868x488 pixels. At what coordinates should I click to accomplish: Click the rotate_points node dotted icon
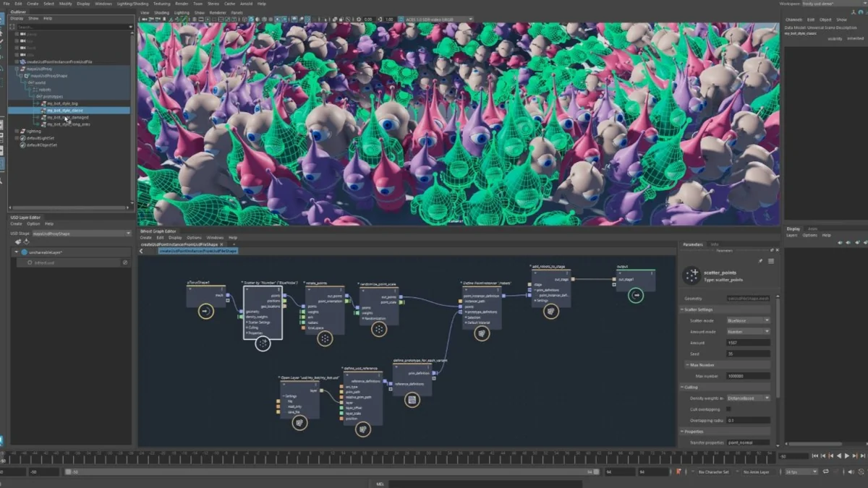tap(325, 338)
